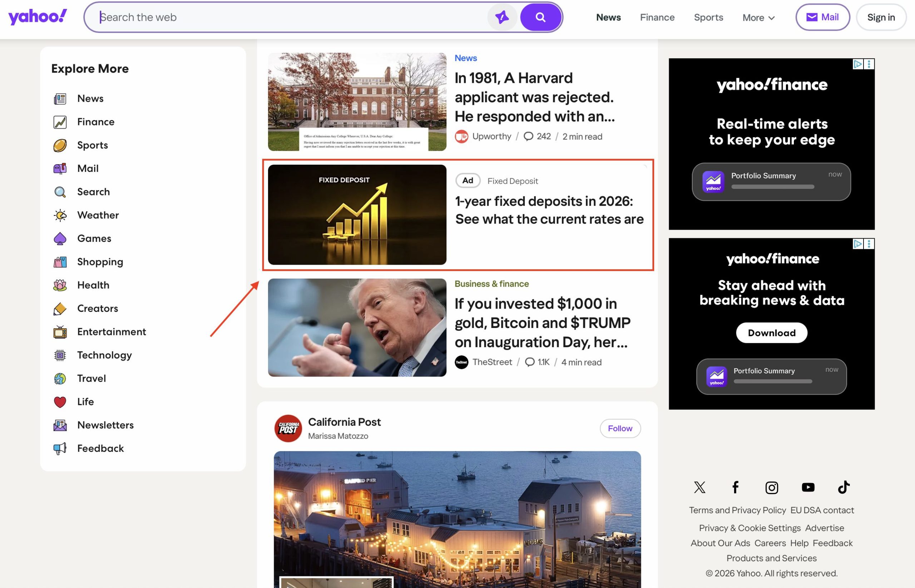Follow California Post
Screen dimensions: 915x588
(620, 428)
